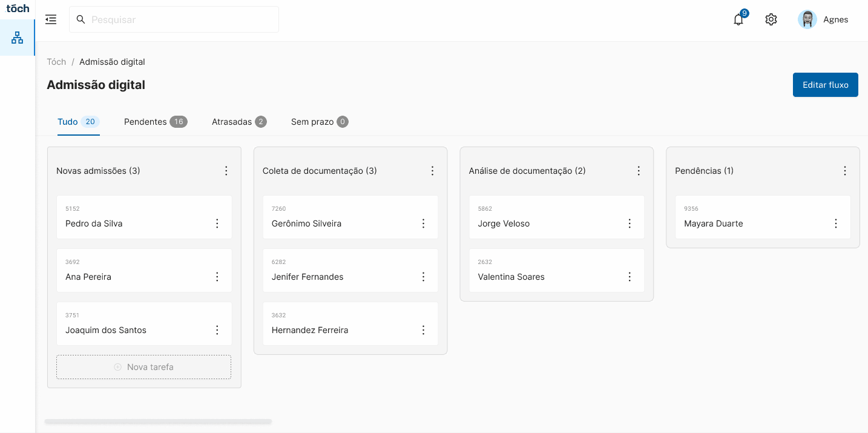Open options menu for Pendências column
868x433 pixels.
pyautogui.click(x=845, y=171)
